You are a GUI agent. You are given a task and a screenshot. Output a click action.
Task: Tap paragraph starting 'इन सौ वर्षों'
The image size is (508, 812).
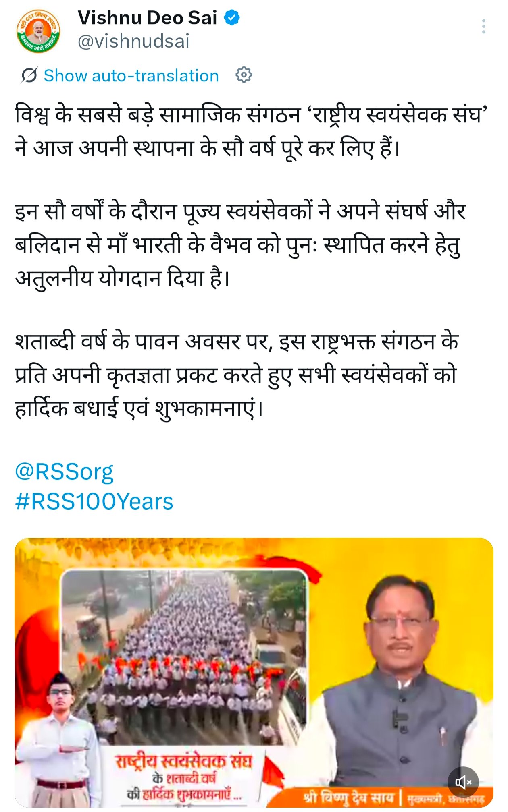(x=240, y=245)
